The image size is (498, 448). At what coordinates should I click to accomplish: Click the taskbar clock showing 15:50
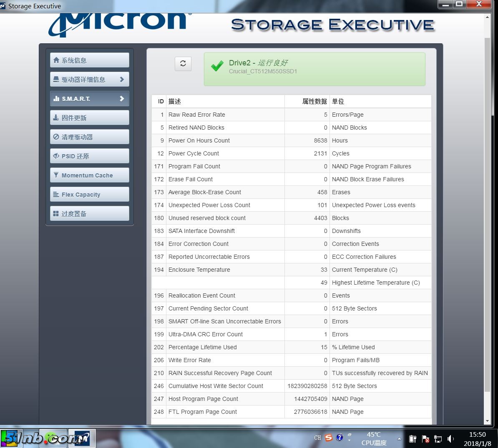coord(477,439)
